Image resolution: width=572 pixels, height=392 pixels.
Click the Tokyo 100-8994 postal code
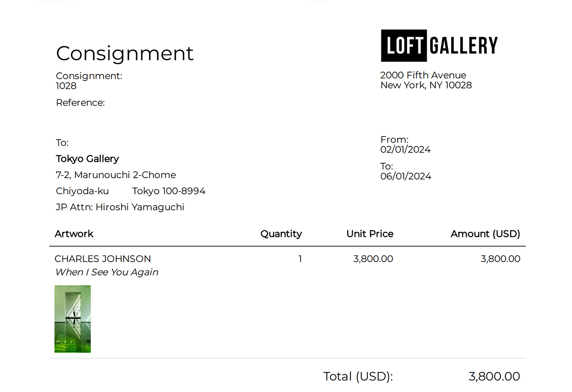[x=169, y=191]
